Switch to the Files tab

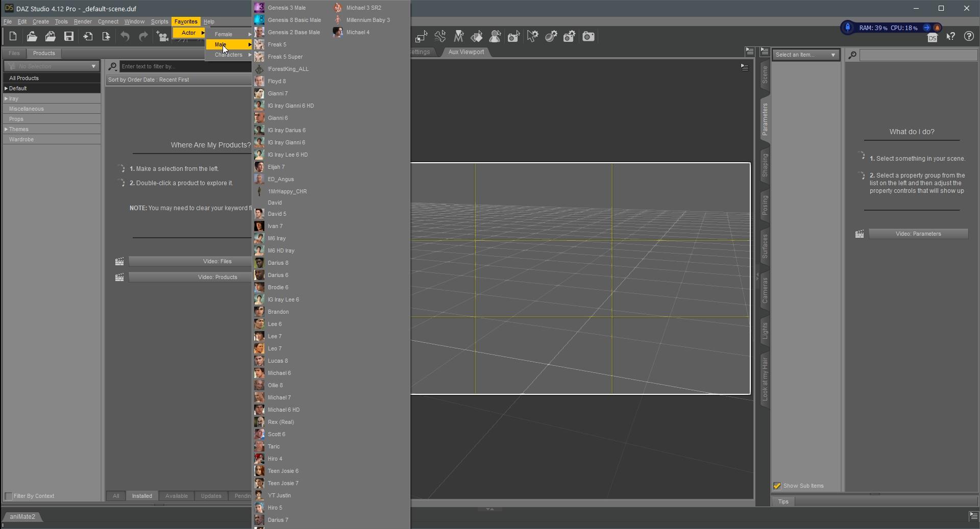(14, 53)
